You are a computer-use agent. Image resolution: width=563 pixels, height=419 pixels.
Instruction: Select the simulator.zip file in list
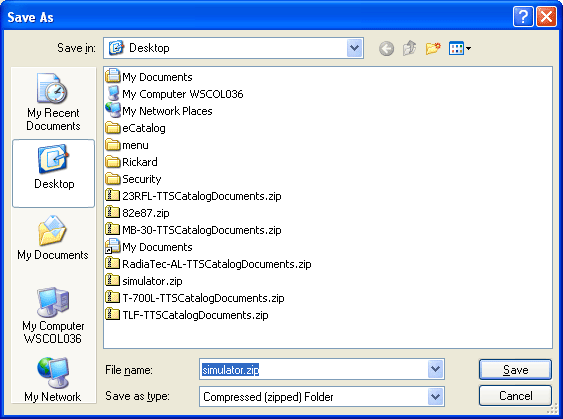(144, 281)
